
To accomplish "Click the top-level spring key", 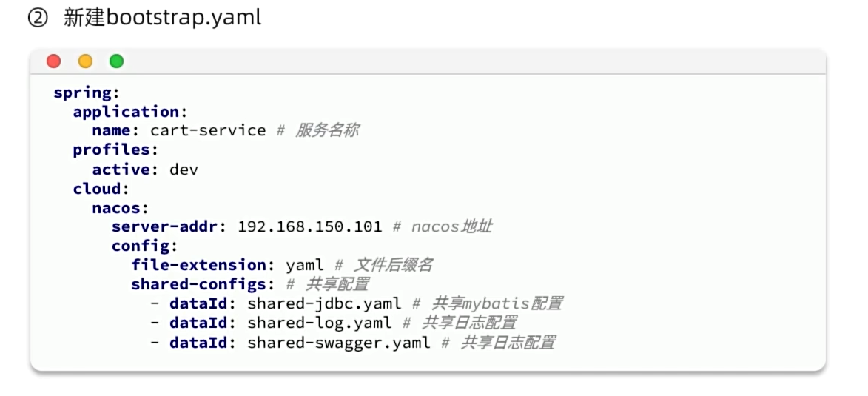I will pos(83,93).
